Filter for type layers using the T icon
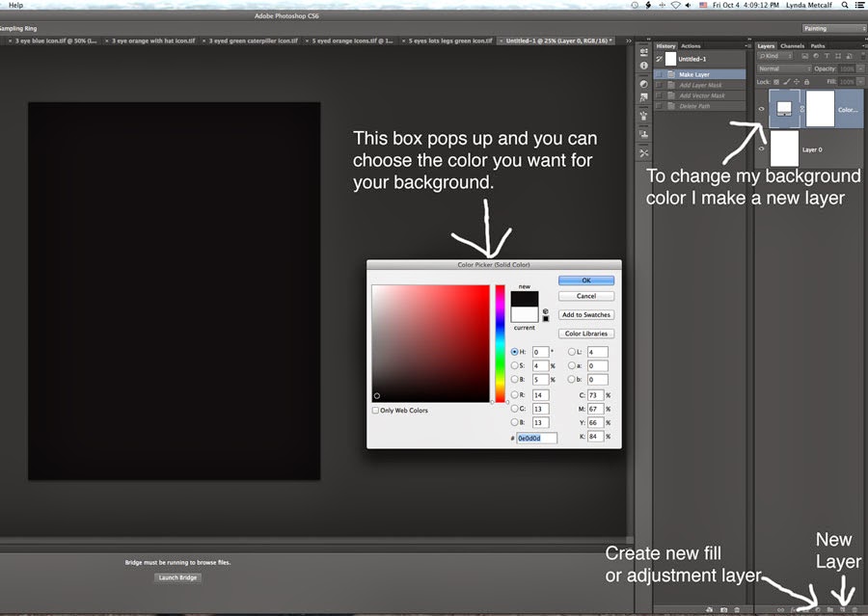Screen dimensions: 868x616 [x=827, y=55]
